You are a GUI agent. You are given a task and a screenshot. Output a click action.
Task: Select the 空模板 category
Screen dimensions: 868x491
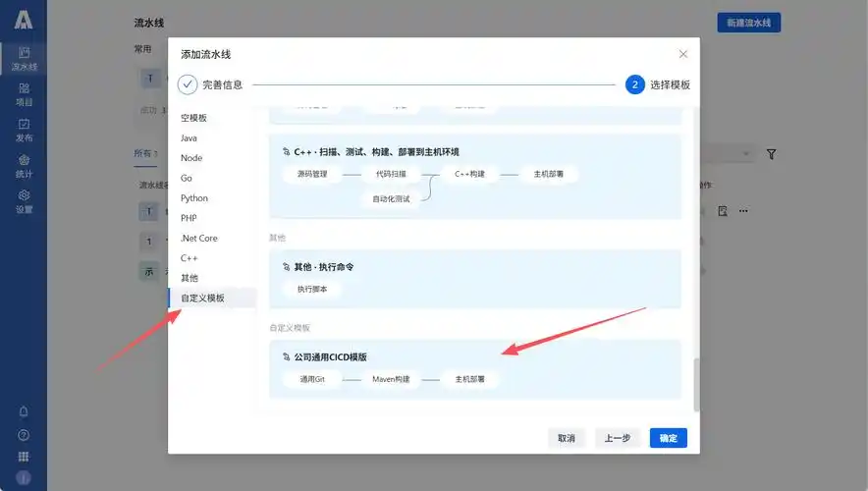tap(193, 118)
